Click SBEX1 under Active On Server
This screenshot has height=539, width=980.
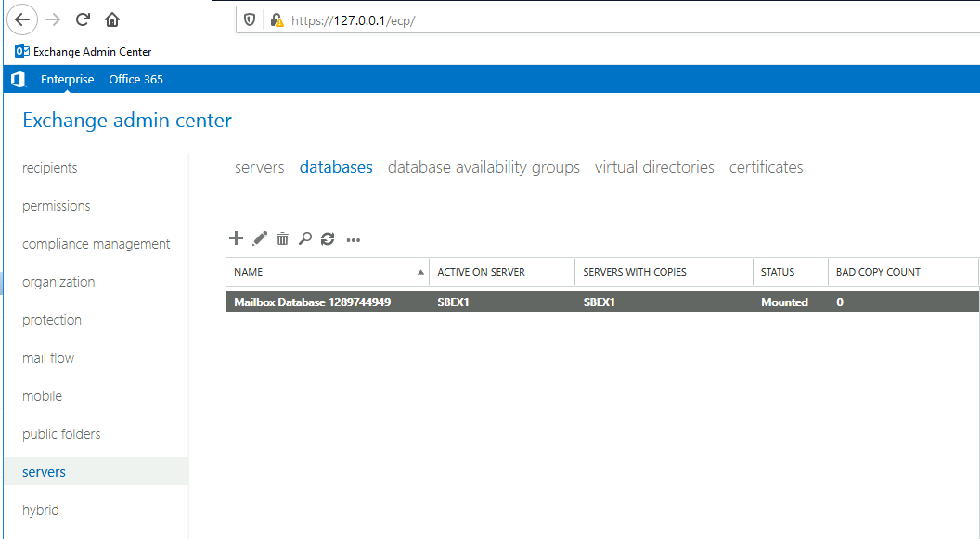pyautogui.click(x=453, y=302)
